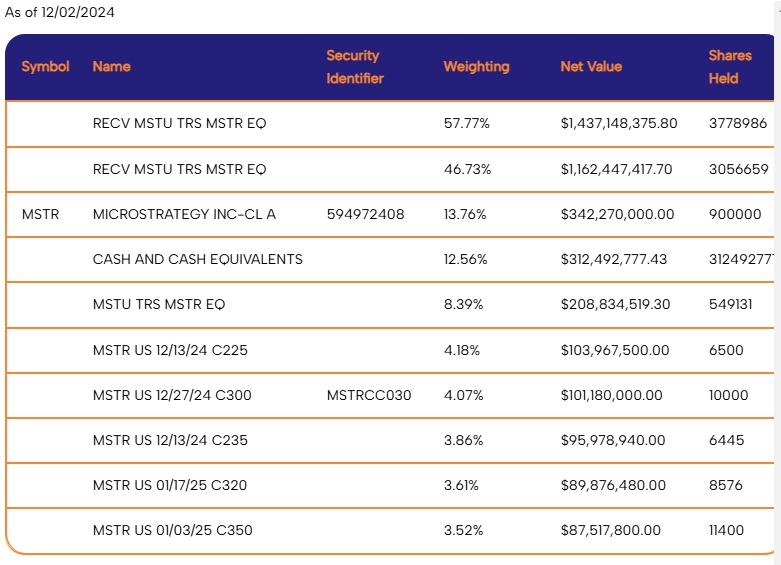Select the CASH AND CASH EQUIVALENTS row
The height and width of the screenshot is (565, 781).
pyautogui.click(x=390, y=260)
